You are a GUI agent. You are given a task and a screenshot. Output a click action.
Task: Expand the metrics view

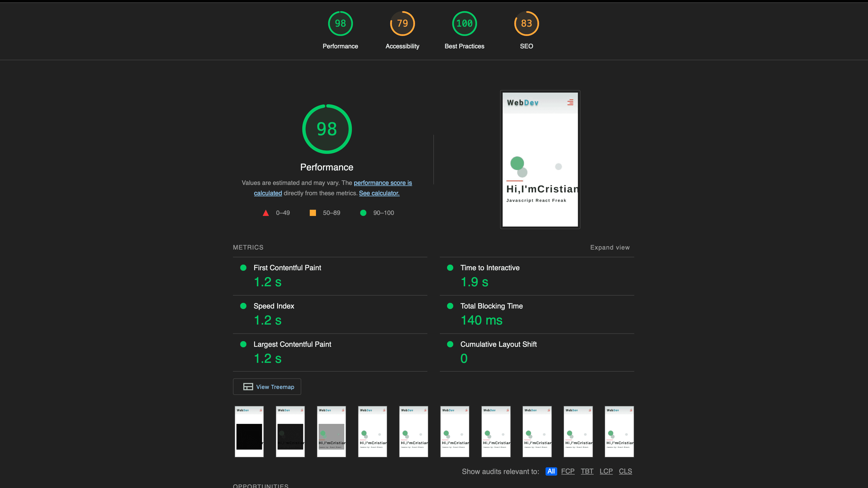[609, 247]
